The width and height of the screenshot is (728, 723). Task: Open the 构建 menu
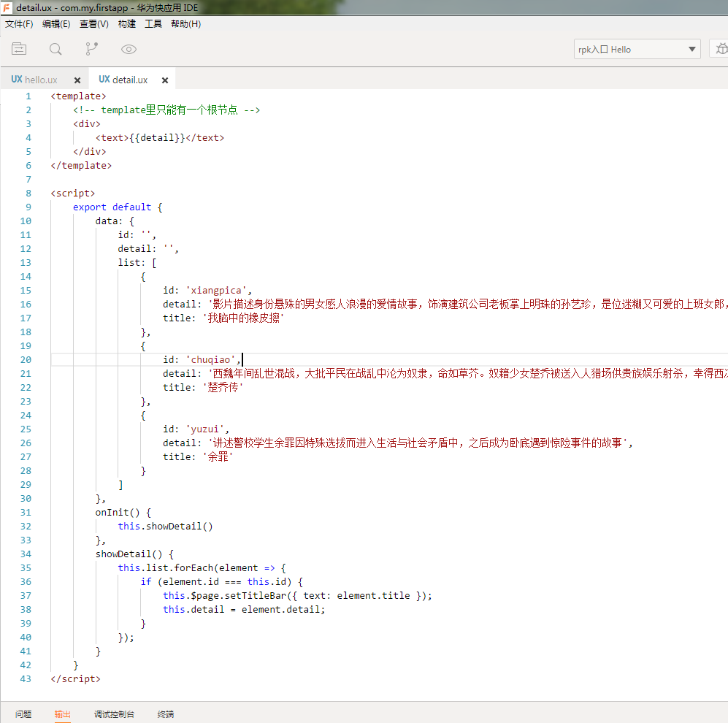click(127, 24)
